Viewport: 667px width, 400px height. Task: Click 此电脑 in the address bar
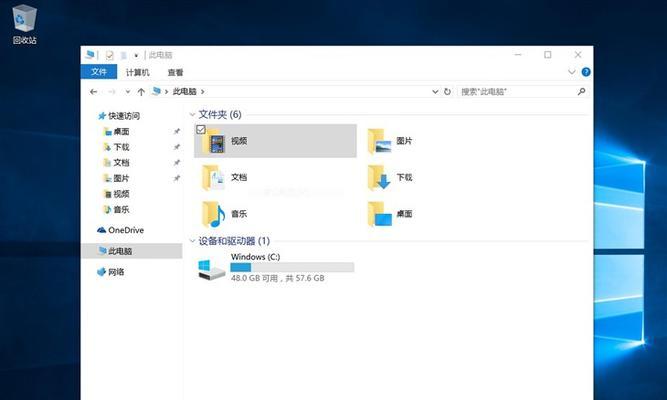[x=184, y=91]
